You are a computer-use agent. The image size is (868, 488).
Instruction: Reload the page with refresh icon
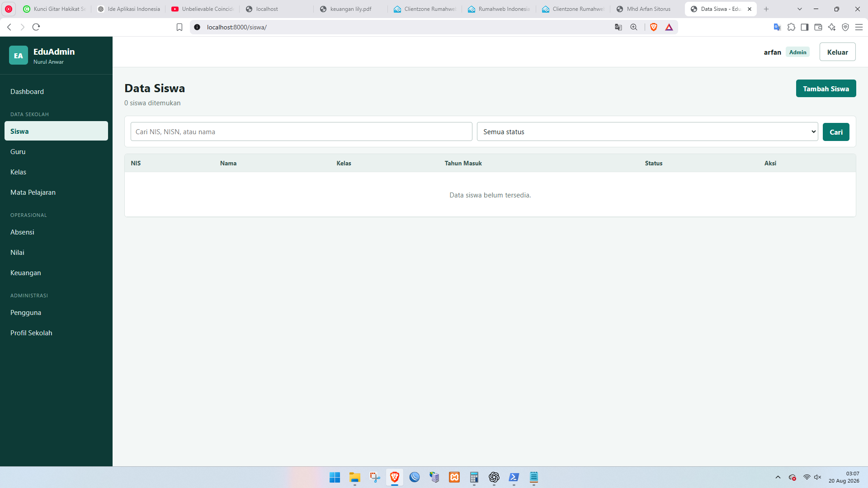pos(36,27)
